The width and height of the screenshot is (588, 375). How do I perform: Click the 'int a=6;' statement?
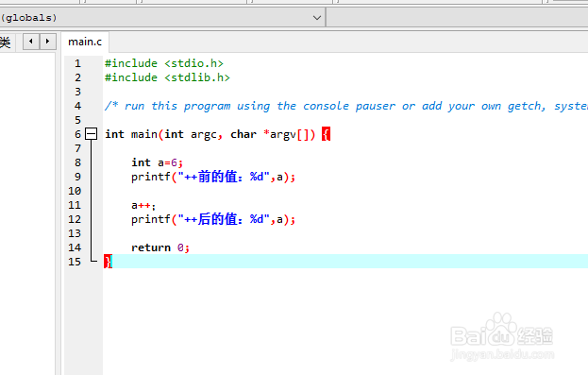(x=157, y=162)
